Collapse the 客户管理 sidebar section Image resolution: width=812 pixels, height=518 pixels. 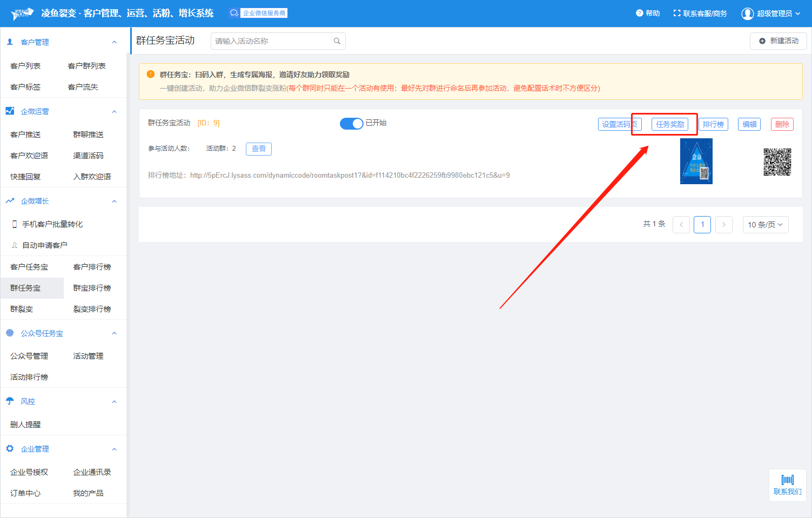[114, 42]
